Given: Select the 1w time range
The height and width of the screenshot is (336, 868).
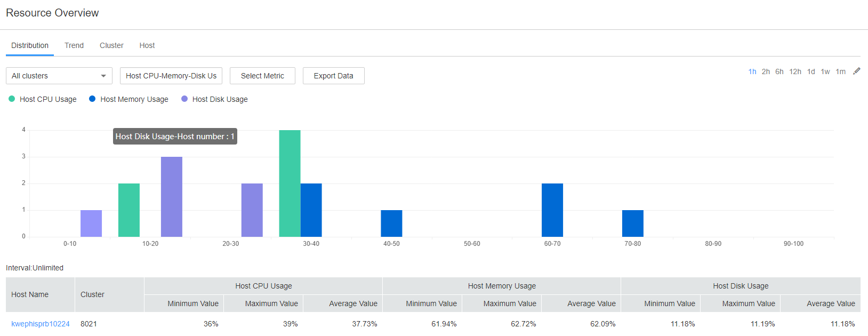Looking at the screenshot, I should point(825,71).
